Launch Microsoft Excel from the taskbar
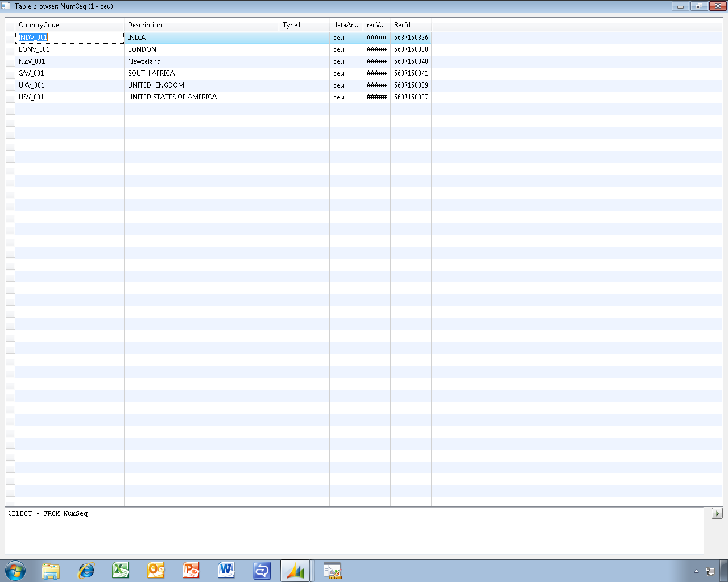Screen dimensions: 728x582 pos(121,570)
